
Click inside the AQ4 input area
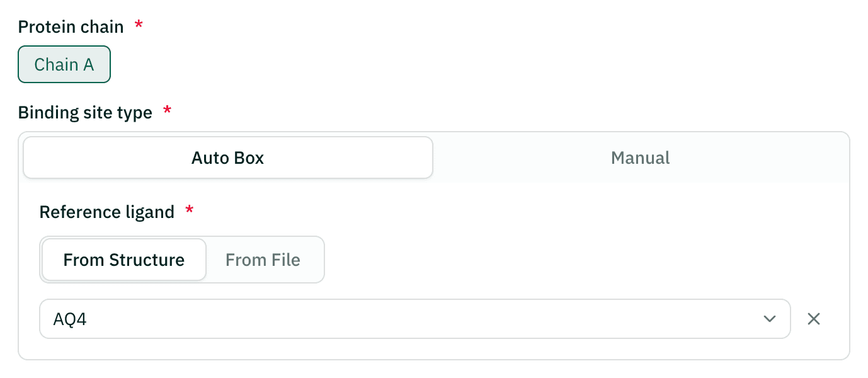coord(403,319)
